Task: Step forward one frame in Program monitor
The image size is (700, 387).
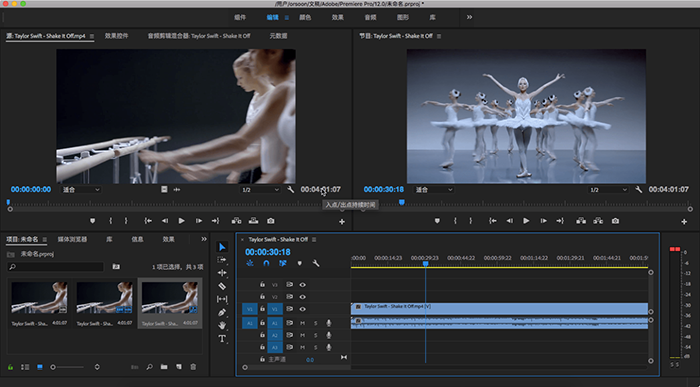Action: (543, 221)
